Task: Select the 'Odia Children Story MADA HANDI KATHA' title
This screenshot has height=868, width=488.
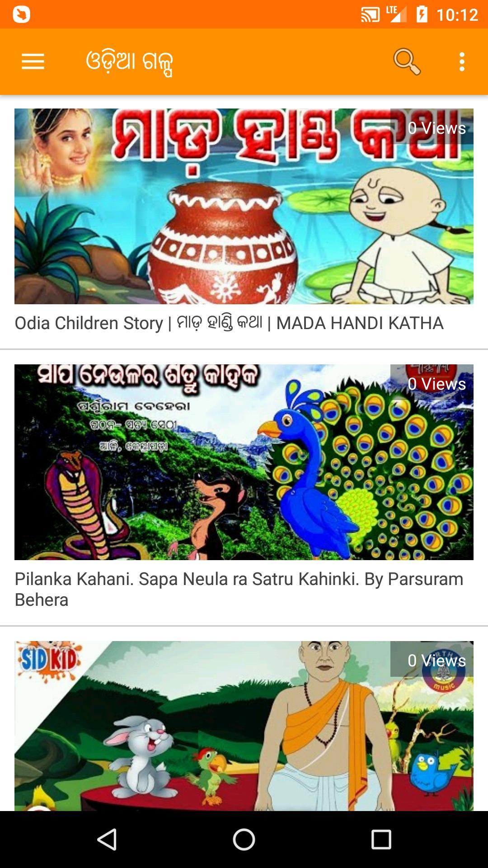Action: [229, 323]
